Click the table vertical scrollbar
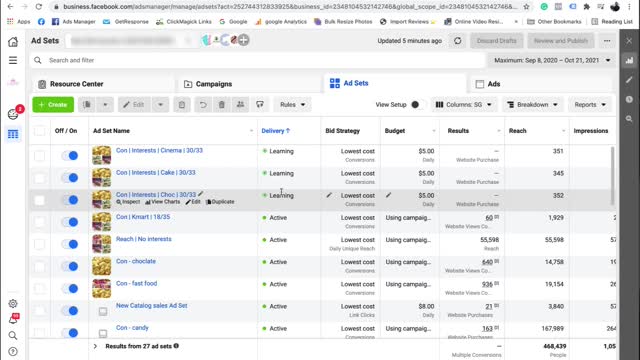 612,176
